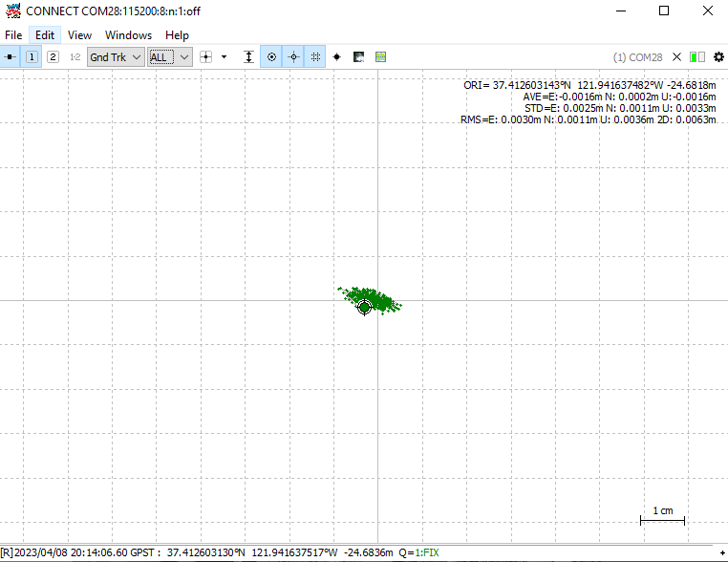Image resolution: width=728 pixels, height=562 pixels.
Task: Click the RMS statistics line
Action: [x=589, y=119]
